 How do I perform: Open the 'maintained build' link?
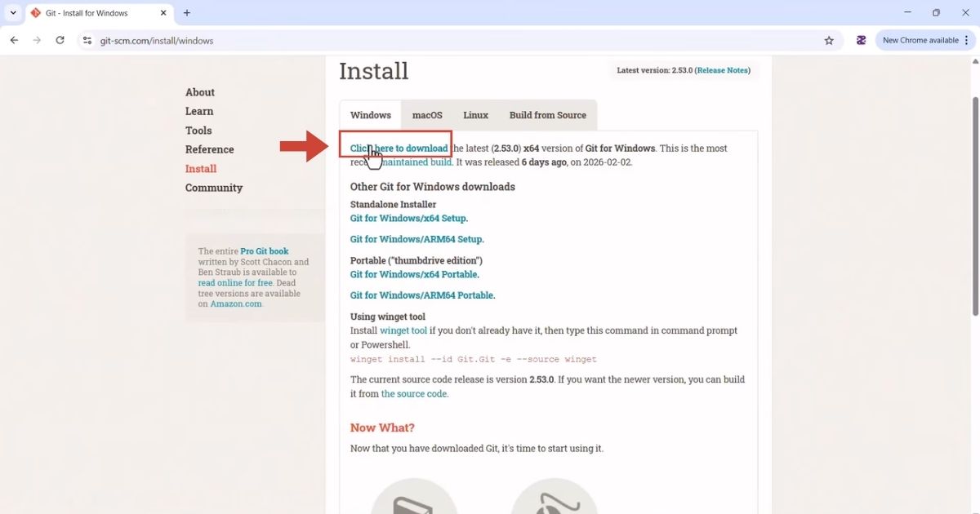tap(416, 162)
